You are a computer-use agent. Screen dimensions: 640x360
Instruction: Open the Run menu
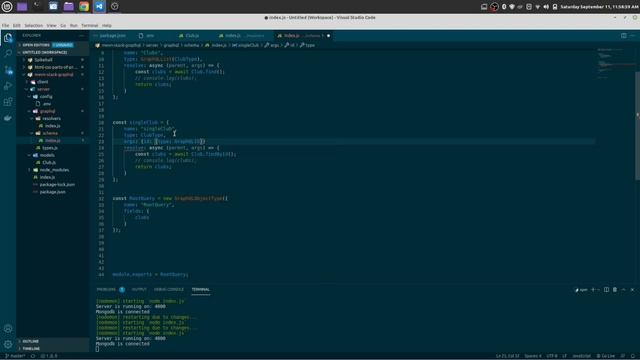click(73, 25)
